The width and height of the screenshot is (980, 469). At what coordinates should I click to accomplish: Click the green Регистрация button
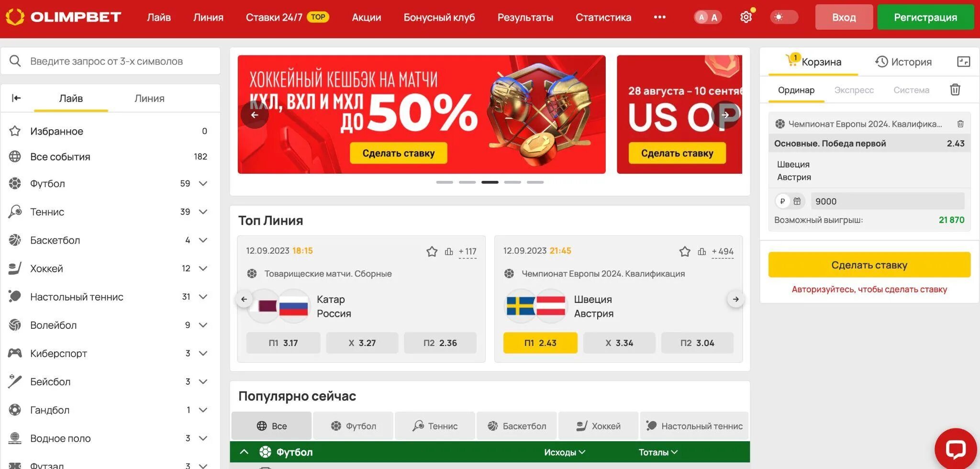click(925, 17)
